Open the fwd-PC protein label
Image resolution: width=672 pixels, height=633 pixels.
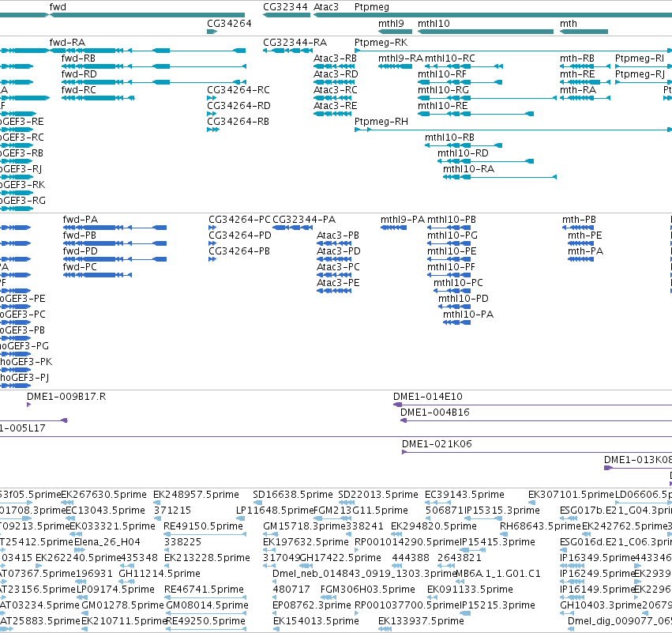click(80, 267)
